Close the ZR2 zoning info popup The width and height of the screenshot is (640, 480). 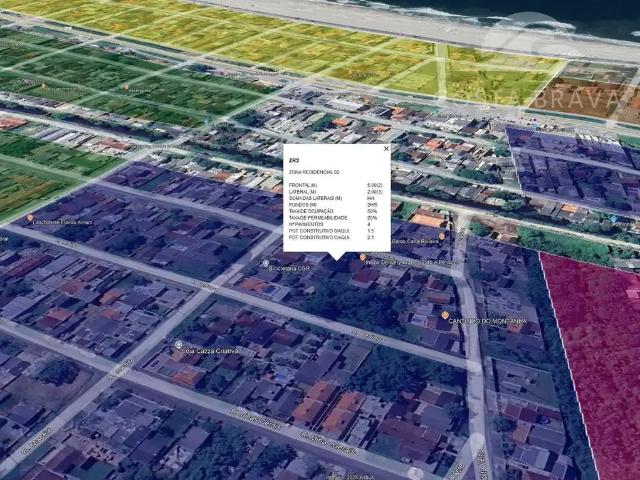pos(385,149)
